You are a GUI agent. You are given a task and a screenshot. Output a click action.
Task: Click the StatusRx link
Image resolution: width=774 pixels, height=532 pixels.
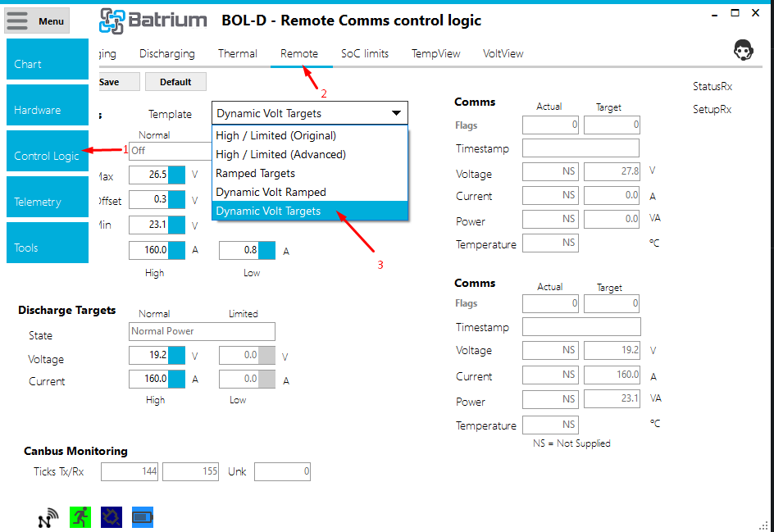712,86
